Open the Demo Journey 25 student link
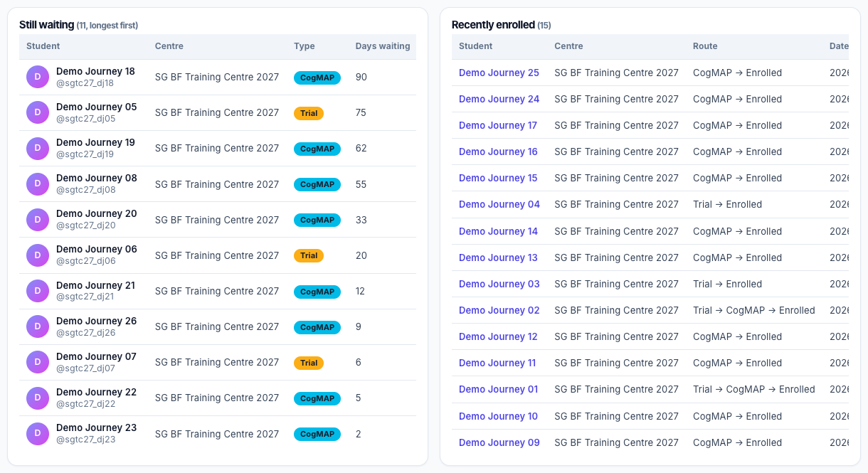 pyautogui.click(x=499, y=73)
